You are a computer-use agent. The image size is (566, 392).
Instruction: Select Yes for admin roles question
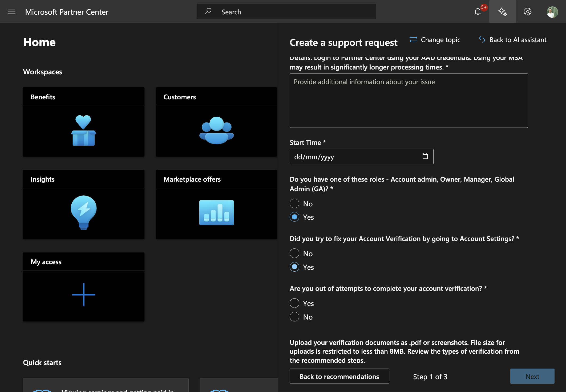click(294, 217)
